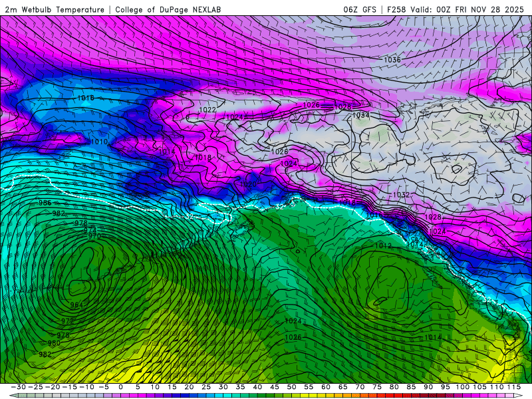532x399 pixels.
Task: Click the 964 low pressure label
Action: (x=76, y=305)
